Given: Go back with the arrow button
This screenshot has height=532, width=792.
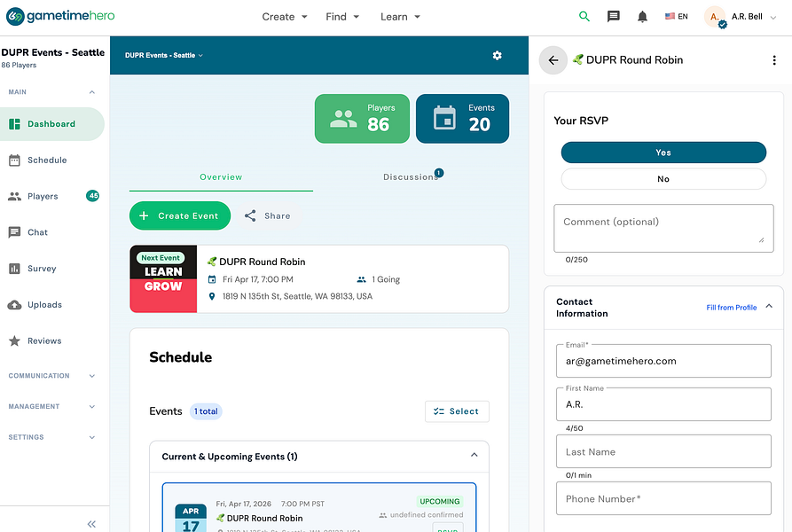Looking at the screenshot, I should tap(553, 60).
